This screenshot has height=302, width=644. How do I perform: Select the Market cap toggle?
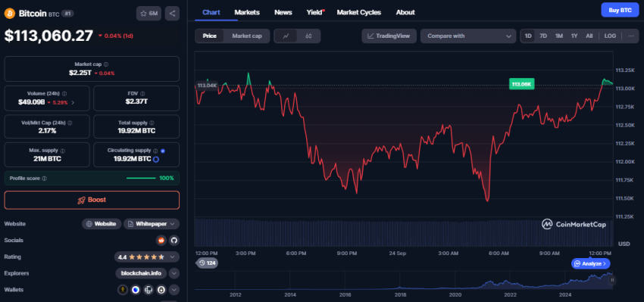pos(247,36)
